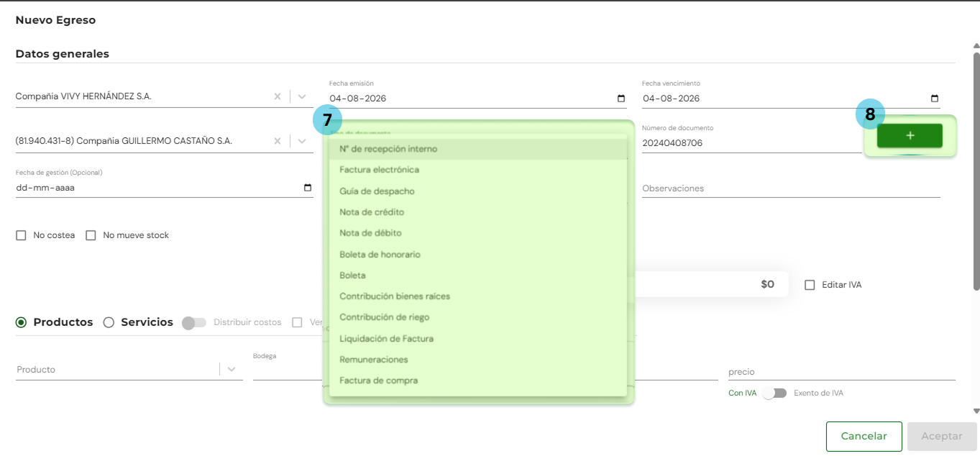980x456 pixels.
Task: Open the Fecha vencimiento calendar picker
Action: (935, 99)
